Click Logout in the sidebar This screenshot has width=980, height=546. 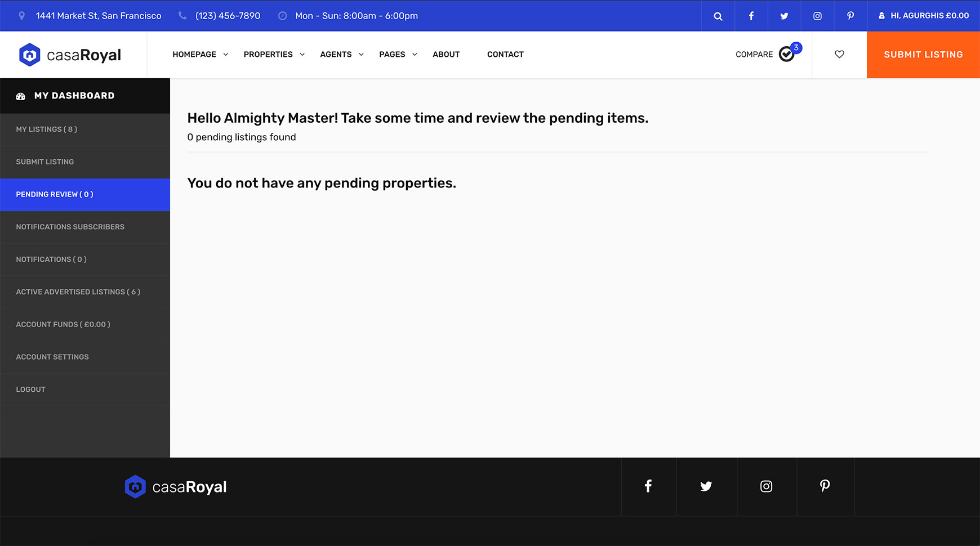[85, 390]
